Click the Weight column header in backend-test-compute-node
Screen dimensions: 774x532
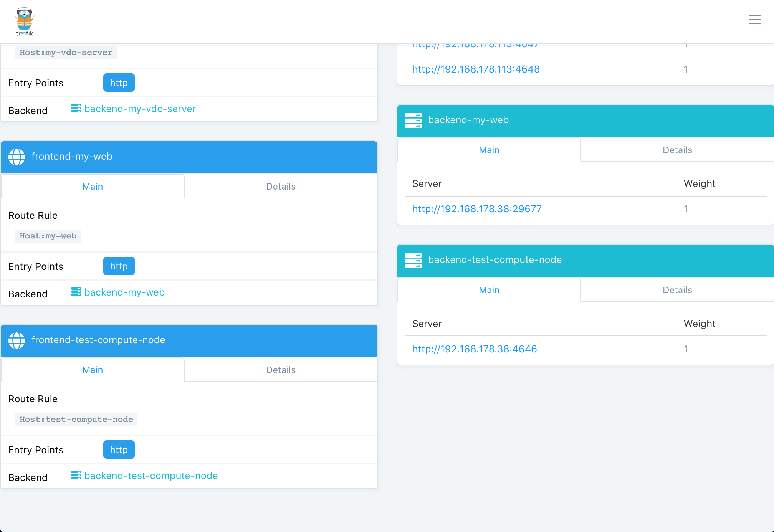click(700, 324)
